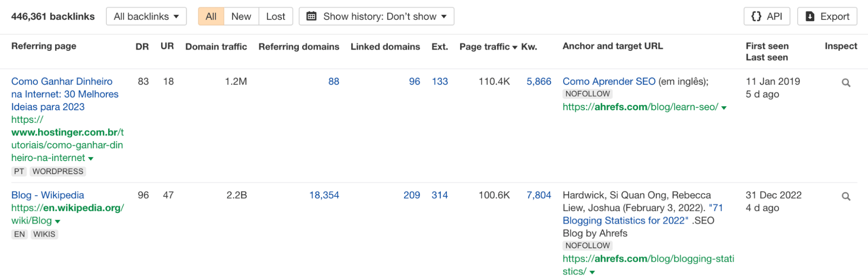868x280 pixels.
Task: Sort by the DR column header
Action: 142,46
